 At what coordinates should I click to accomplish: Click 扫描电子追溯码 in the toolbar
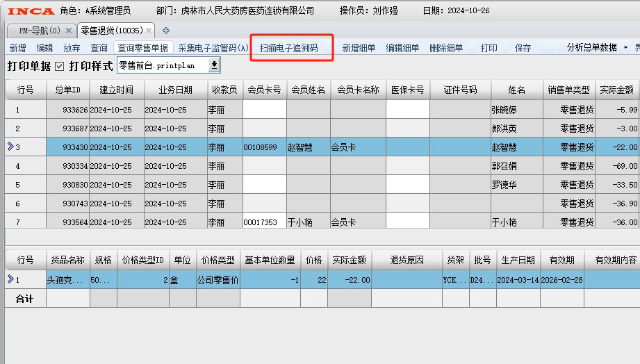[288, 48]
